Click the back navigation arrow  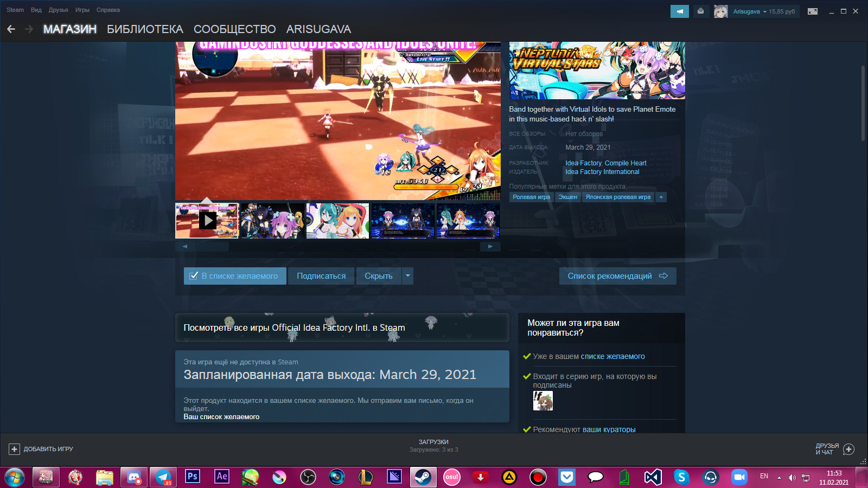coord(11,29)
